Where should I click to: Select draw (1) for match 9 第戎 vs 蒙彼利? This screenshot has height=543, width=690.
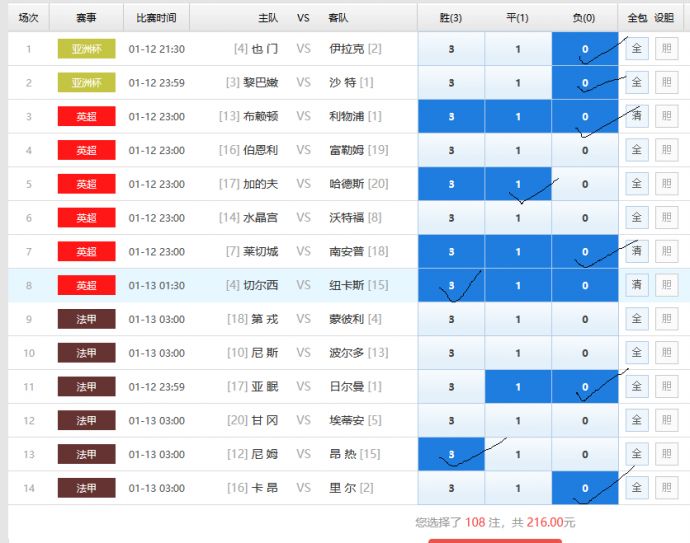pos(518,320)
